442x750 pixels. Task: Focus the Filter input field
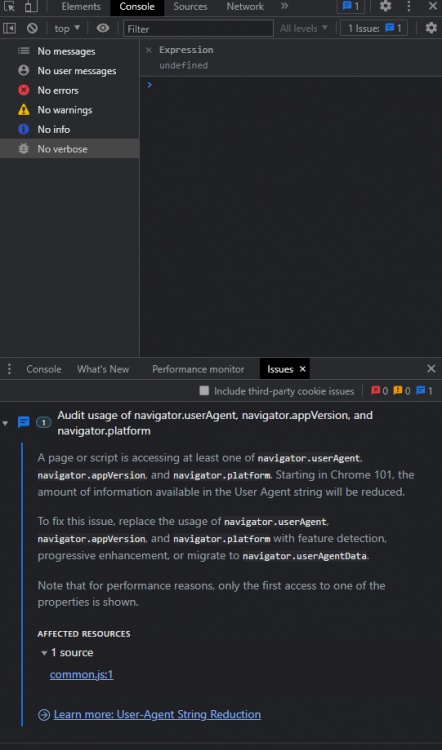198,29
